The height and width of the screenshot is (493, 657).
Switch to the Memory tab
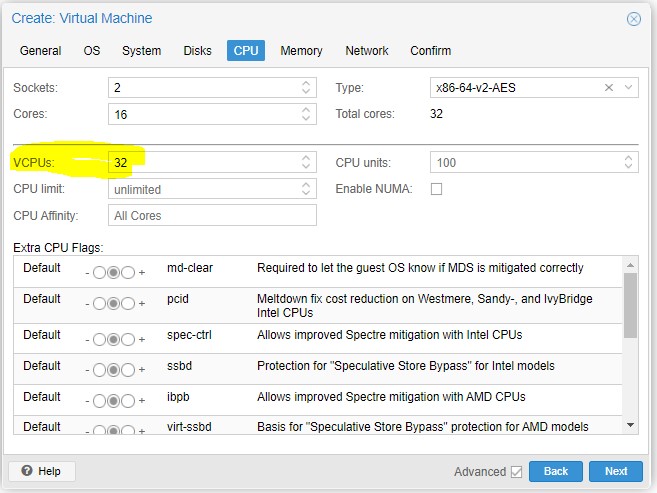(301, 51)
